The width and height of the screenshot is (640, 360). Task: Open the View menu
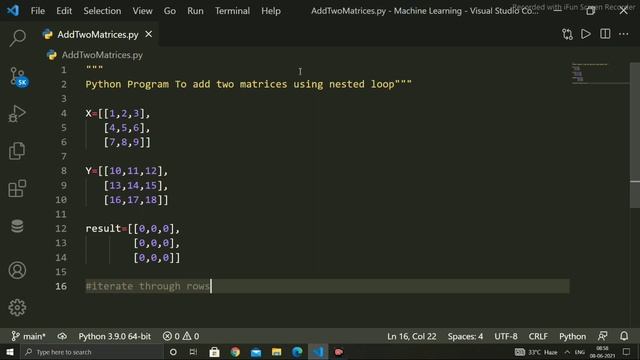click(142, 11)
